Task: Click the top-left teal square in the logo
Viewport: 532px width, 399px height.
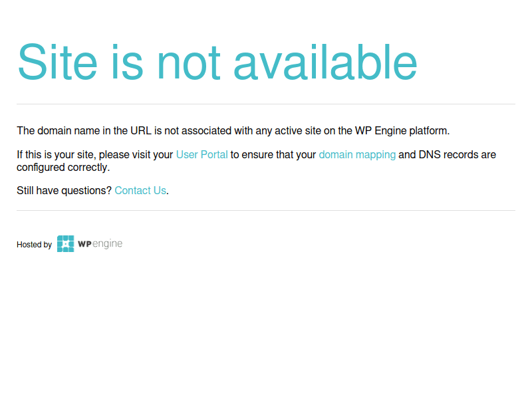Action: [60, 238]
